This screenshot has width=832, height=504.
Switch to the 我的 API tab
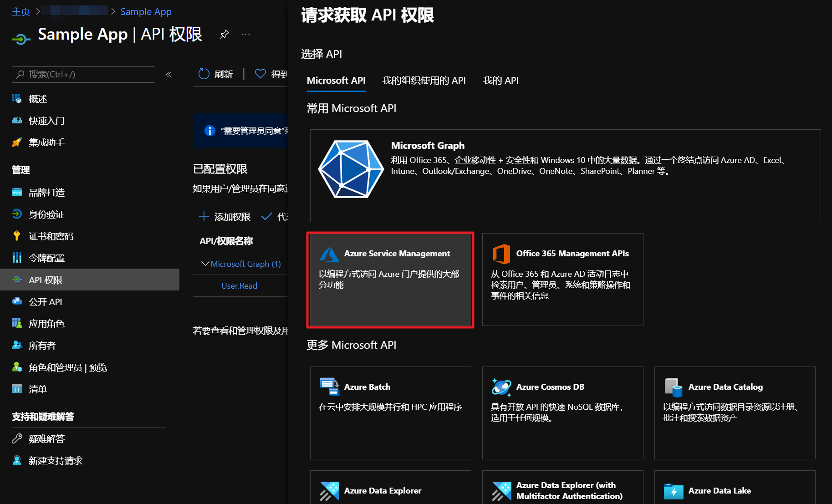(500, 81)
